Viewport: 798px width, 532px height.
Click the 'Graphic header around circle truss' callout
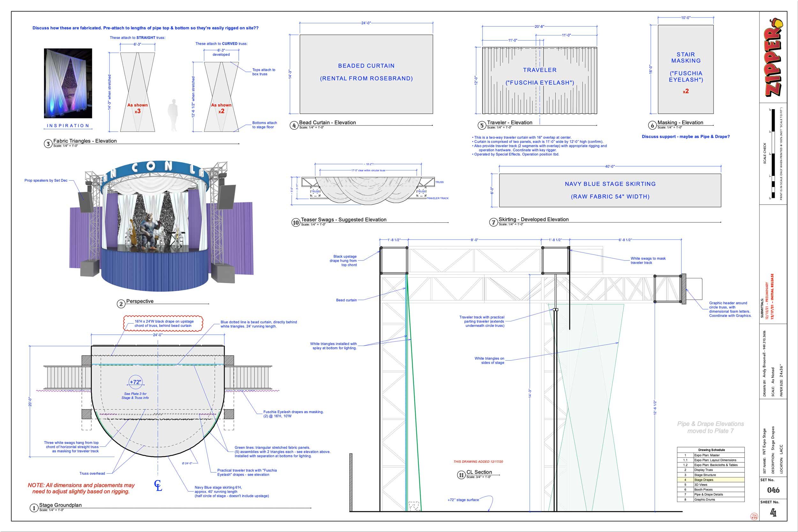[730, 309]
